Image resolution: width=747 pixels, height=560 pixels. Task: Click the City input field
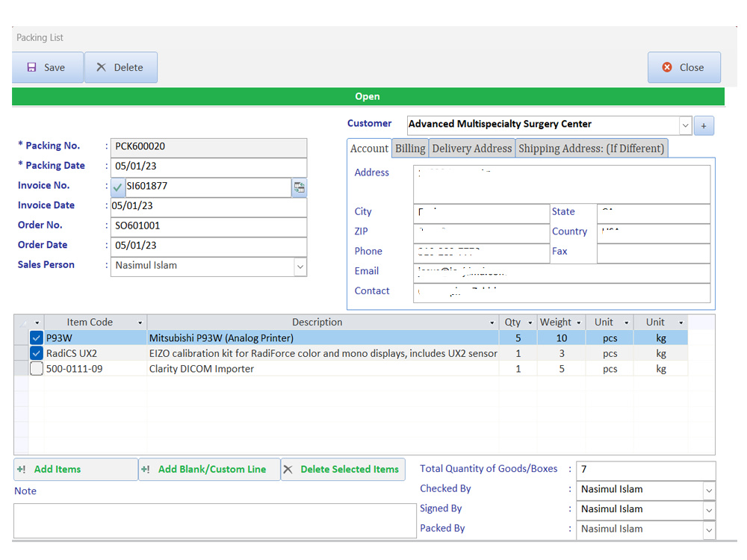coord(481,214)
